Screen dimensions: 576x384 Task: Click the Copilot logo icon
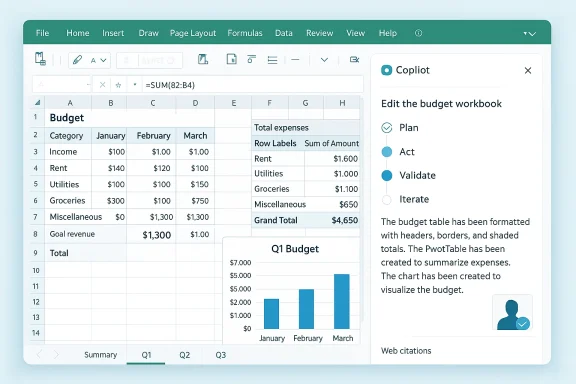tap(386, 70)
